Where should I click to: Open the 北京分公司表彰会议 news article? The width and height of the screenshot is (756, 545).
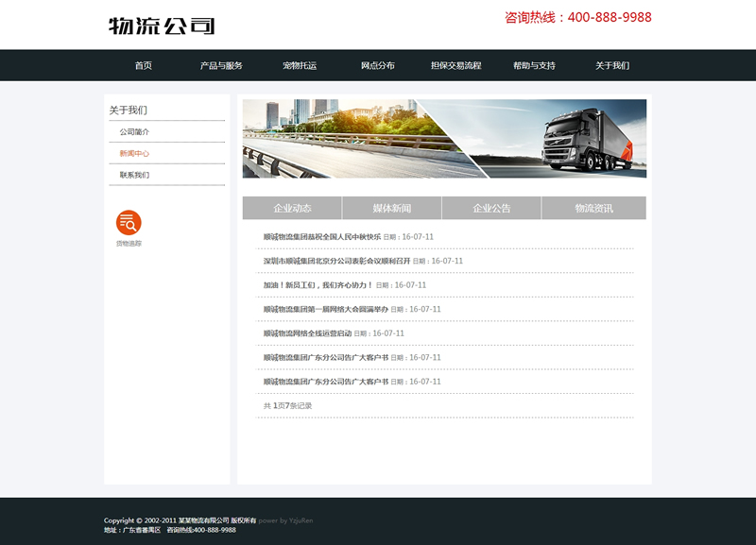point(336,261)
